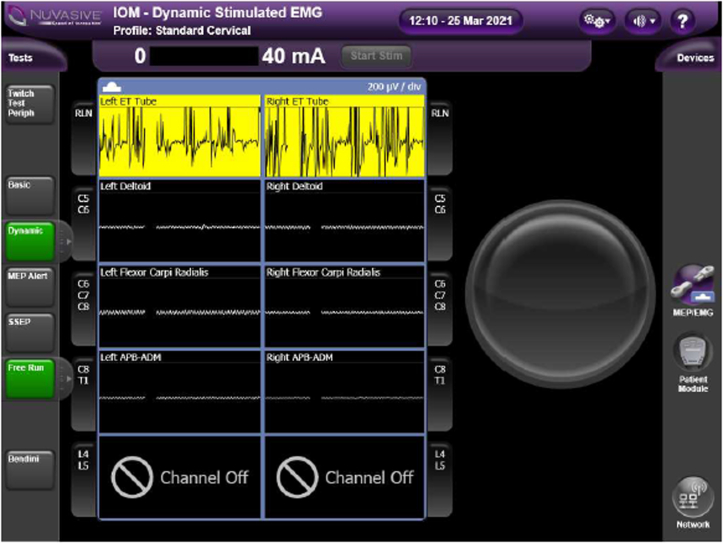Switch to the Devices tab

(x=694, y=58)
